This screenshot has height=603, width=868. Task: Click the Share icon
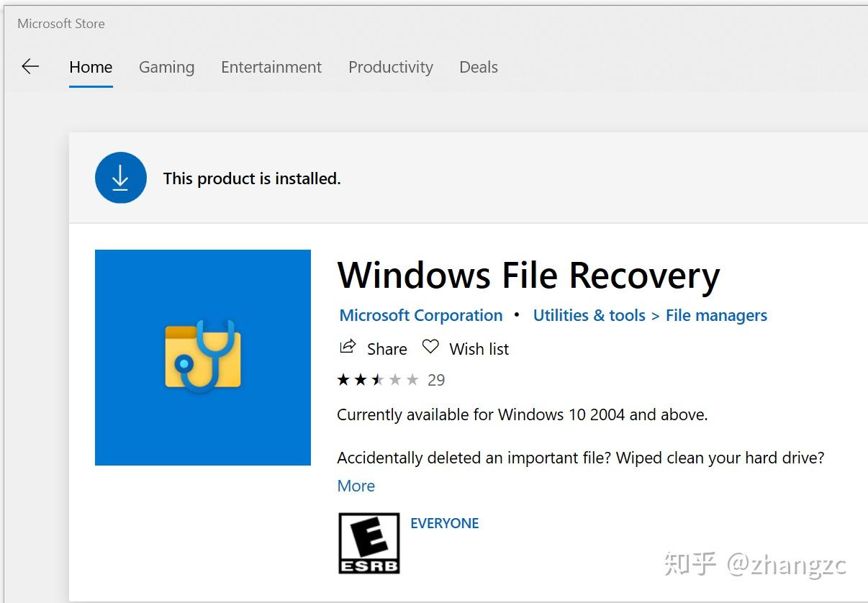(348, 348)
